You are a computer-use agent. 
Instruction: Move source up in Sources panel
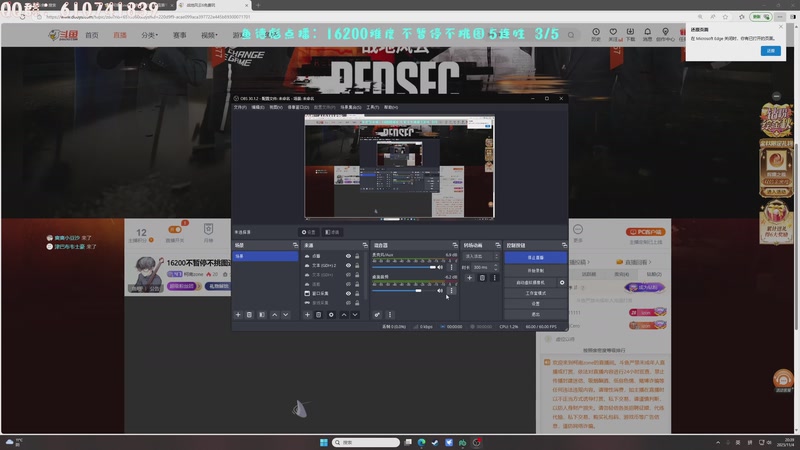pyautogui.click(x=344, y=315)
